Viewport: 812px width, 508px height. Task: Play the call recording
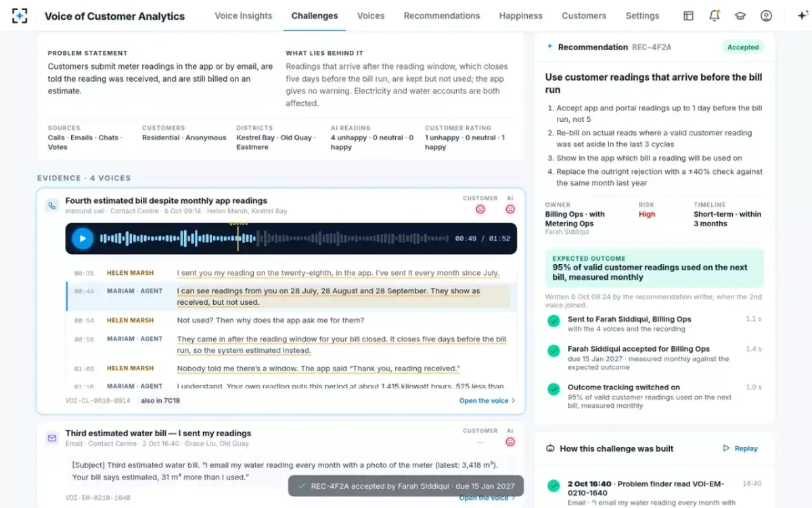click(83, 238)
